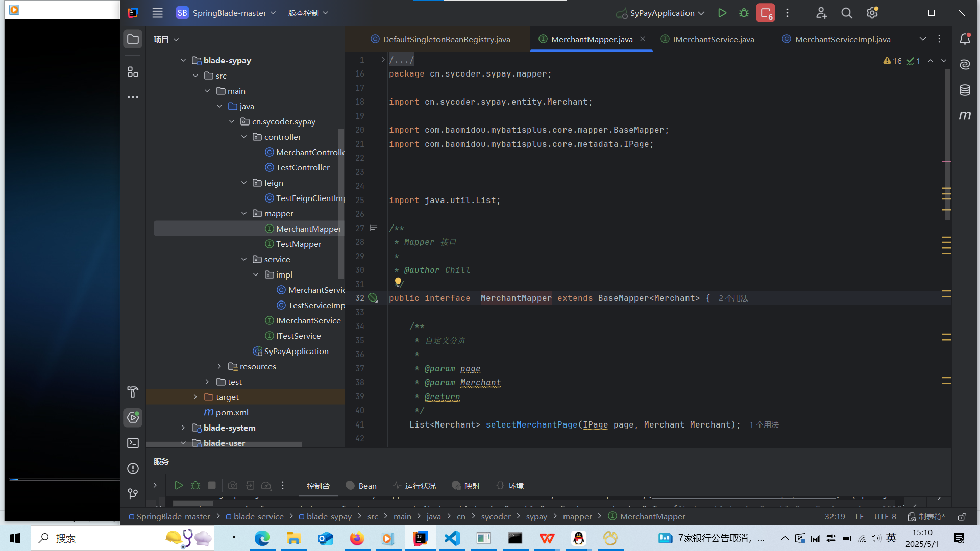Image resolution: width=980 pixels, height=551 pixels.
Task: Show more tool windows ellipsis
Action: click(x=133, y=97)
